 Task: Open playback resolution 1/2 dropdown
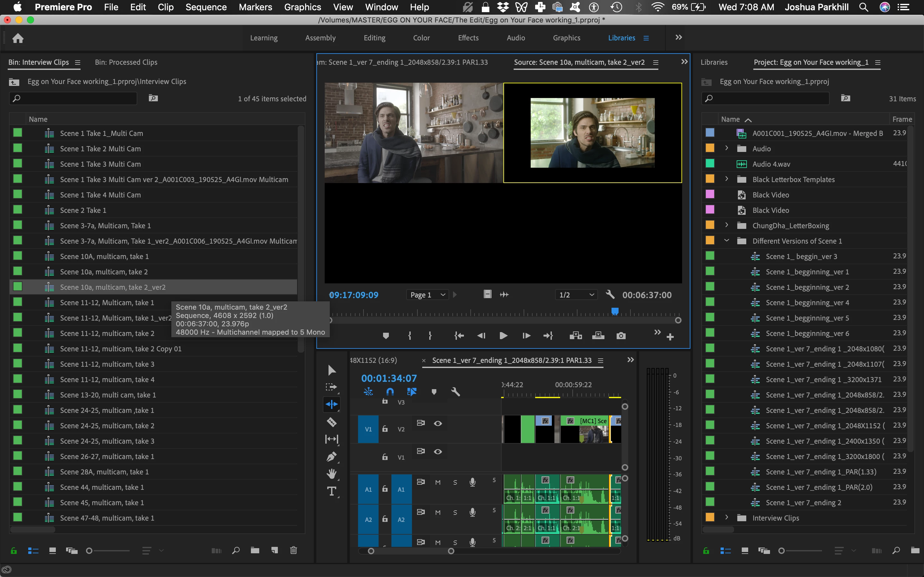tap(576, 295)
